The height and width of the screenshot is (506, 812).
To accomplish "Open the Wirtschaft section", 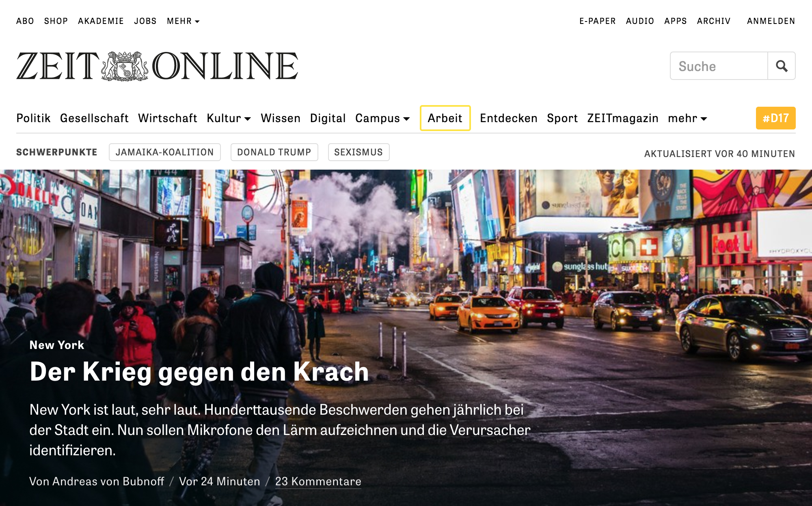I will pyautogui.click(x=168, y=118).
